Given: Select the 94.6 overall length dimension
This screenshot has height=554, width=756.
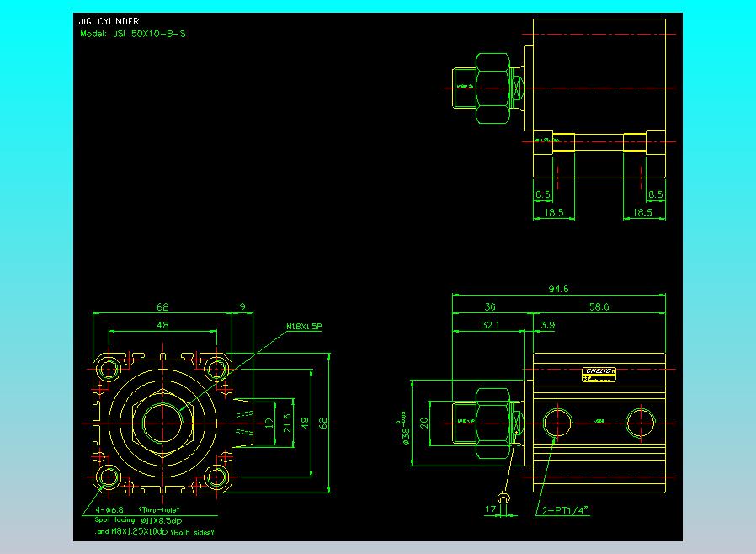Looking at the screenshot, I should 558,289.
